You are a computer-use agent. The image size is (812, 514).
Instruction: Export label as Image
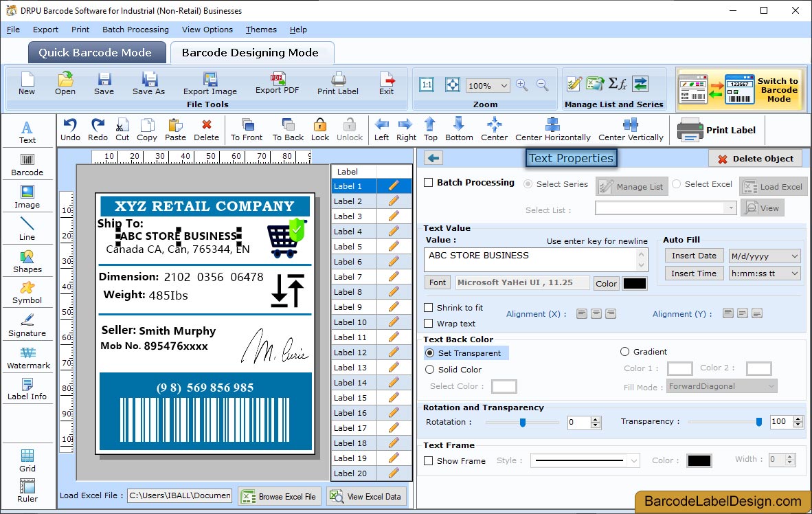click(210, 83)
